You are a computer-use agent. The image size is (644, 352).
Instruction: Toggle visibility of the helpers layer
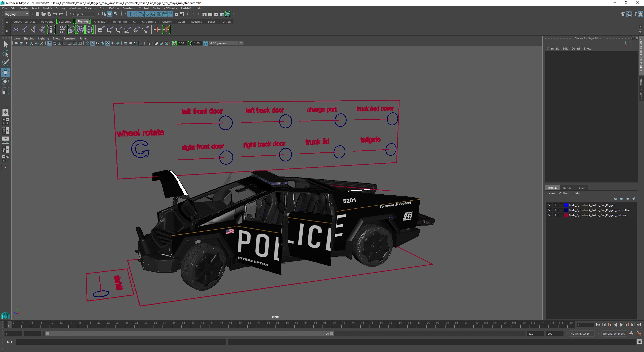click(549, 215)
